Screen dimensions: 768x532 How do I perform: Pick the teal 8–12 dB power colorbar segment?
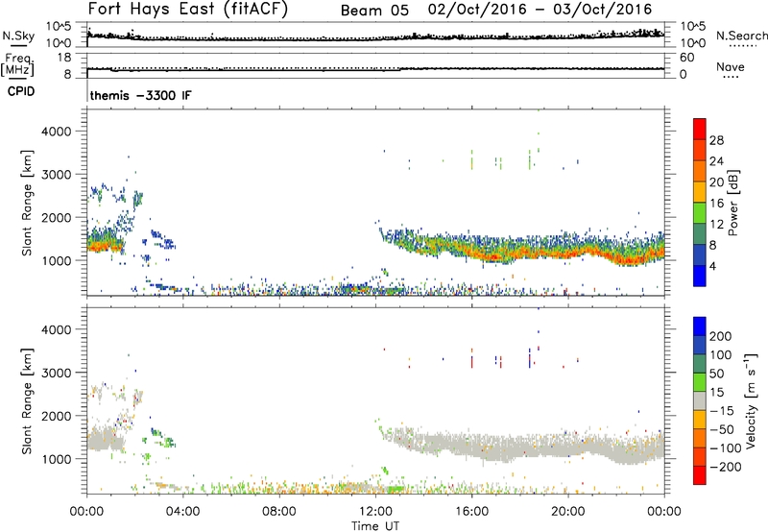coord(700,234)
